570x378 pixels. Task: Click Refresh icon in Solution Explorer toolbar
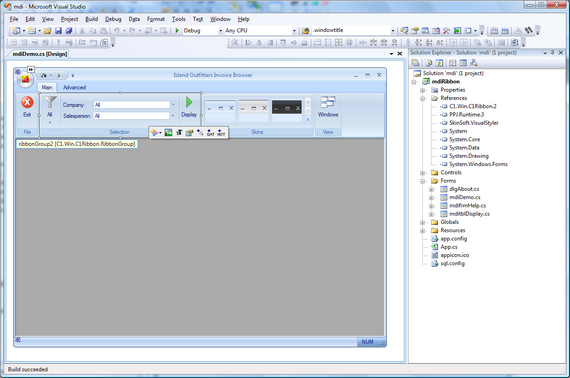(439, 63)
